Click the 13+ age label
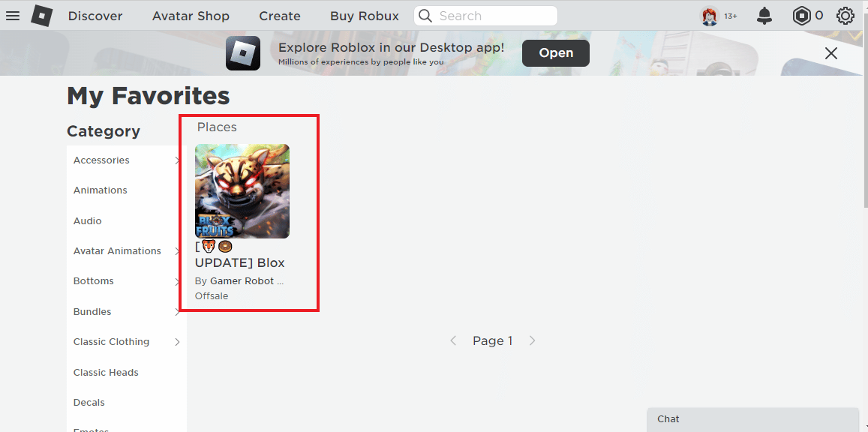The image size is (868, 432). (x=731, y=16)
